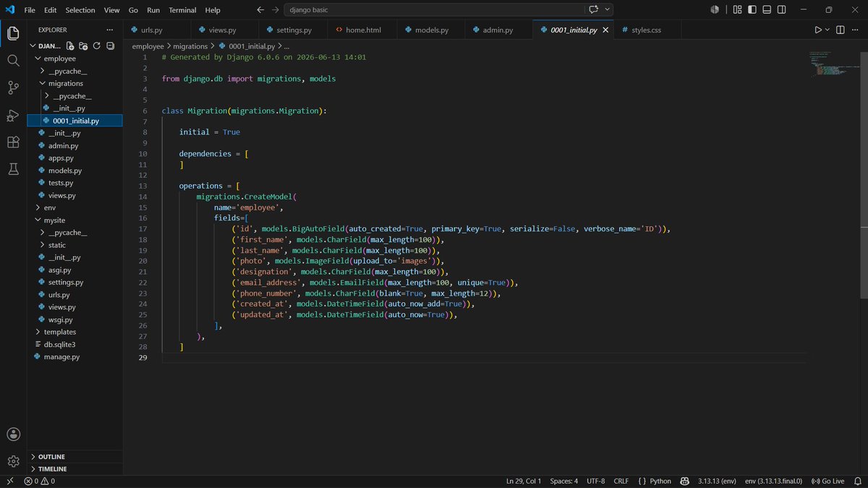Switch to the settings.py tab
The width and height of the screenshot is (868, 488).
click(294, 30)
